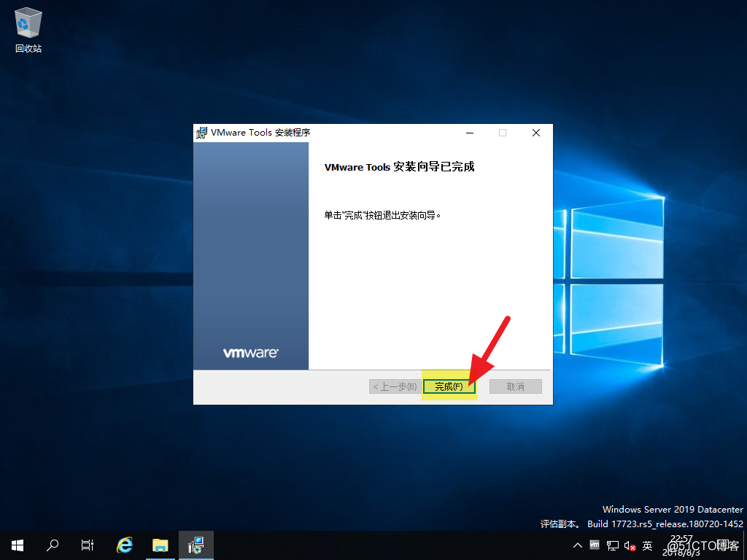Click the Show Desktop strip
Screen dimensions: 747x560
click(745, 545)
